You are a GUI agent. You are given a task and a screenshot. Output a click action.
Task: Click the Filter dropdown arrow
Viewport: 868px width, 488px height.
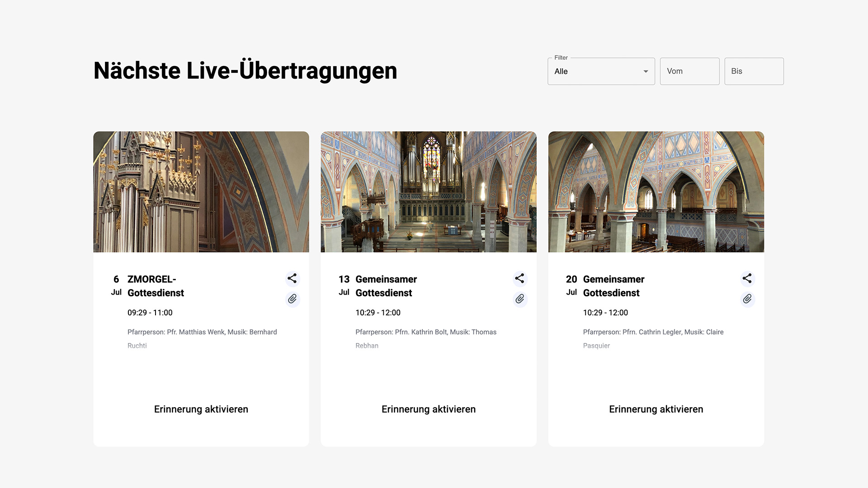[x=646, y=71]
